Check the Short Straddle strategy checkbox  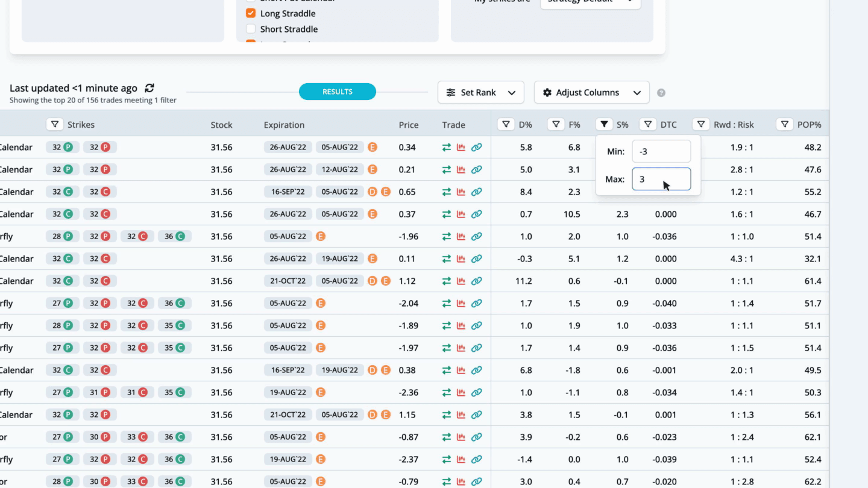click(x=251, y=29)
